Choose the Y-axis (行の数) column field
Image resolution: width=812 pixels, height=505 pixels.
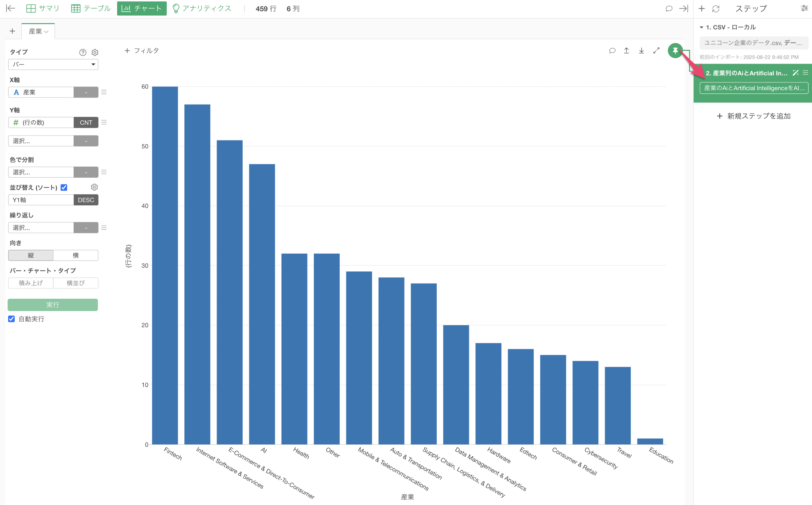[x=41, y=122]
